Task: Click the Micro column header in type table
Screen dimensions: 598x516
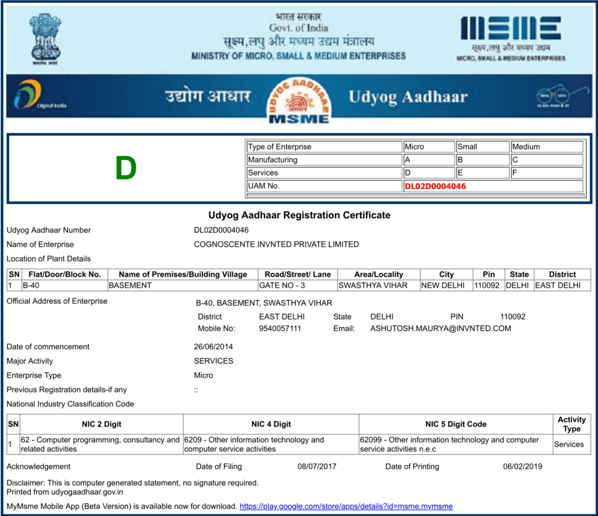Action: click(429, 147)
